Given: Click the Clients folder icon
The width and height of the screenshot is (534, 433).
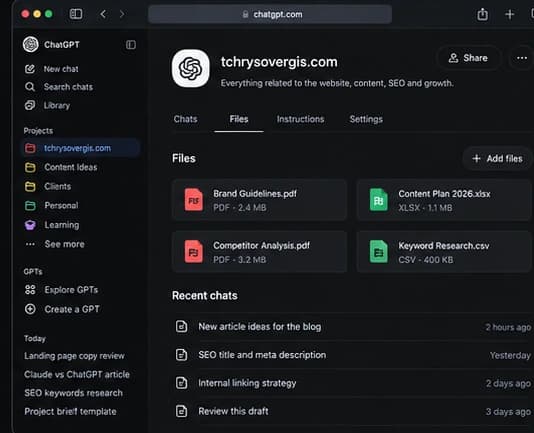Looking at the screenshot, I should [30, 186].
